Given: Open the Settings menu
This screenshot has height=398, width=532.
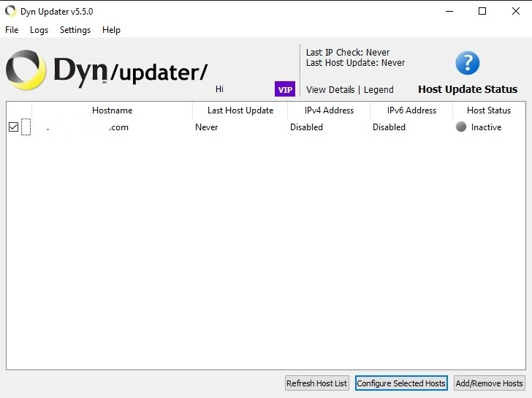Looking at the screenshot, I should (x=75, y=30).
